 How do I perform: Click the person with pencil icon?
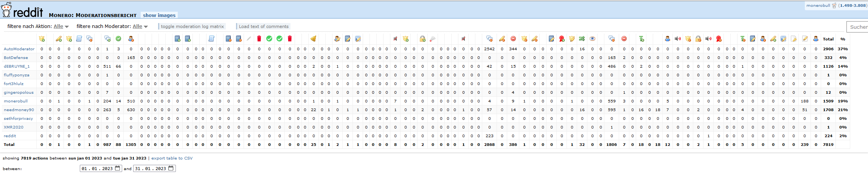click(337, 39)
